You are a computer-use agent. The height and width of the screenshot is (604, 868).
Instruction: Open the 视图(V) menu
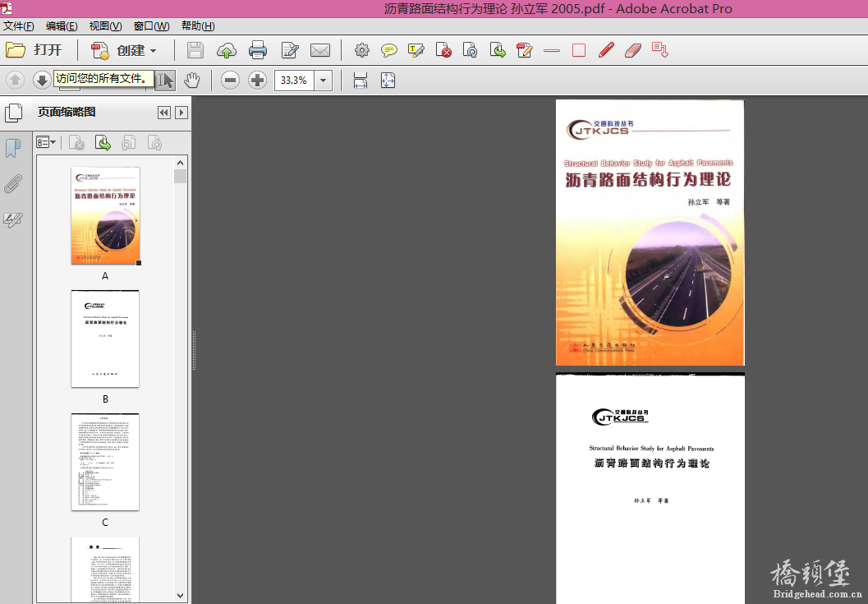click(x=106, y=26)
